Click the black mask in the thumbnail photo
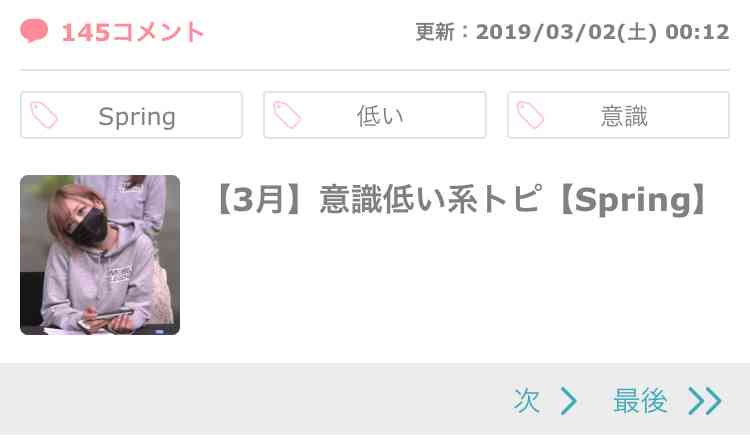750x441 pixels. (89, 227)
